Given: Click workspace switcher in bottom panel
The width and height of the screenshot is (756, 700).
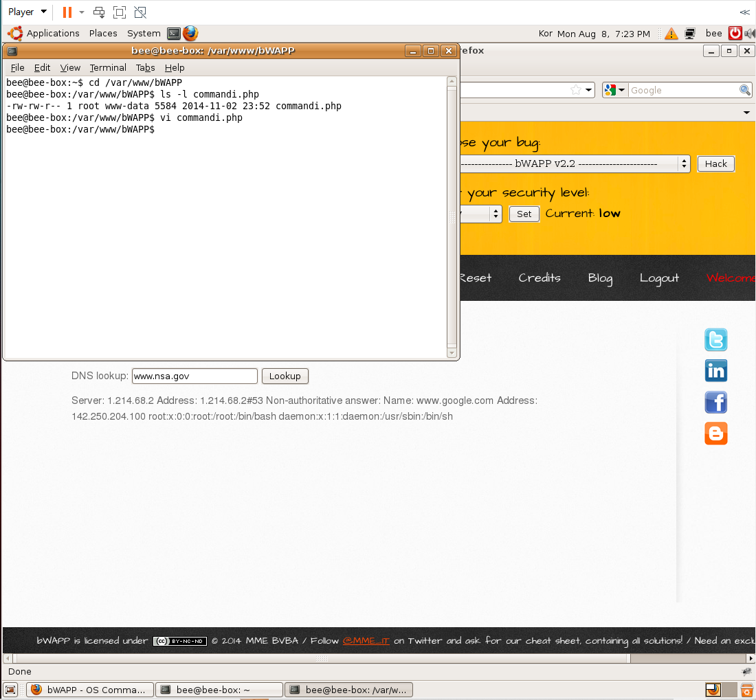Looking at the screenshot, I should (720, 690).
